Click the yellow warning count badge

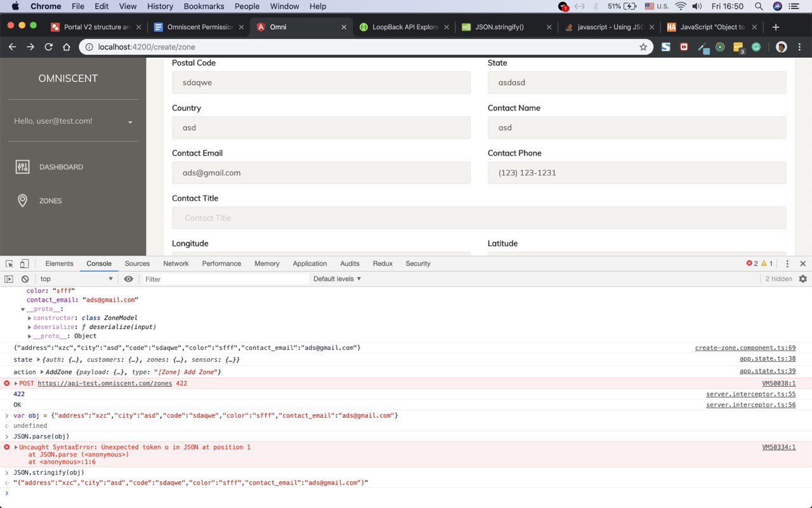767,264
